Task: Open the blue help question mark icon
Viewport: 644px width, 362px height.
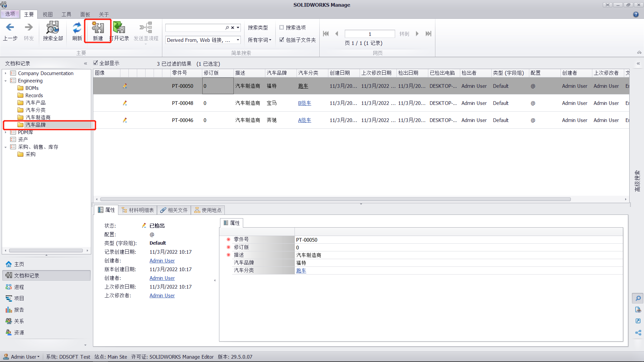Action: pyautogui.click(x=636, y=14)
